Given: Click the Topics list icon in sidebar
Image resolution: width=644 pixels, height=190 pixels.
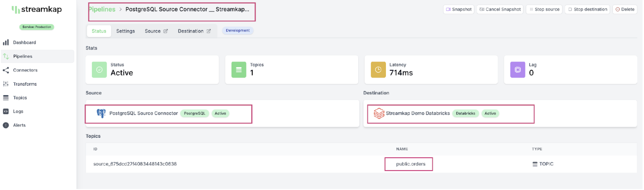Looking at the screenshot, I should point(6,98).
